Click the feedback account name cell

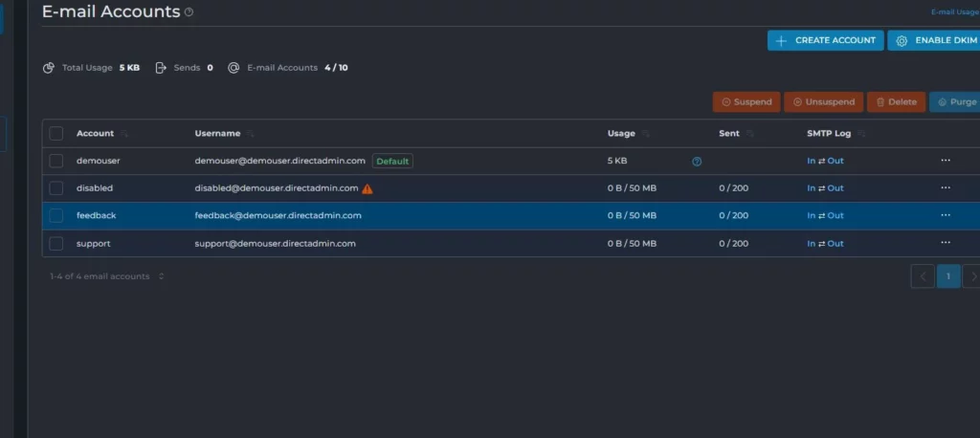tap(97, 215)
